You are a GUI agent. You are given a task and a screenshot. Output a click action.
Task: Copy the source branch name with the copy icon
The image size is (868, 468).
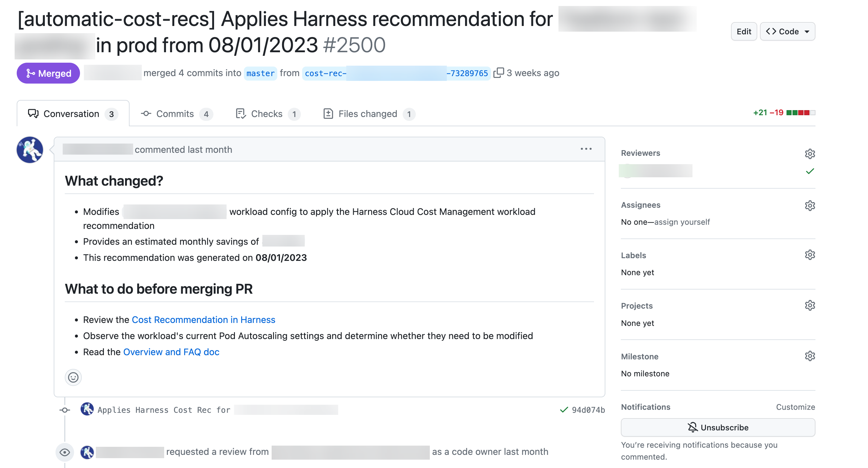point(498,73)
